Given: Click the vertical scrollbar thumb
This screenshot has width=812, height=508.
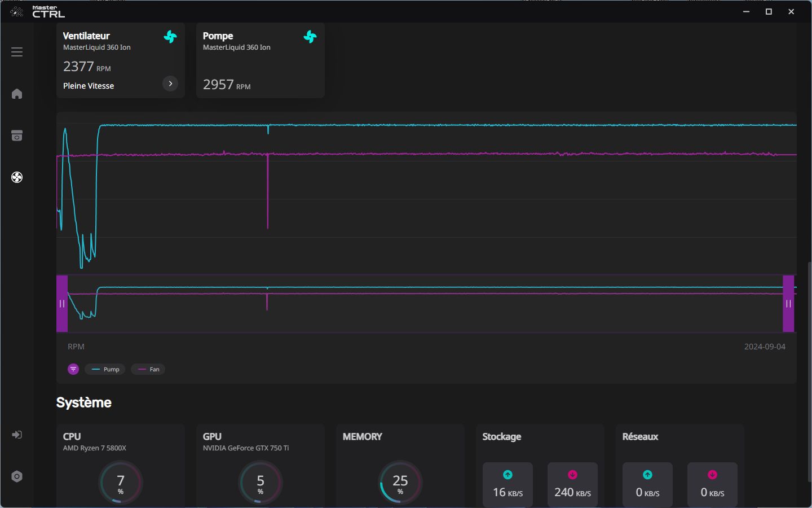Looking at the screenshot, I should (x=810, y=371).
